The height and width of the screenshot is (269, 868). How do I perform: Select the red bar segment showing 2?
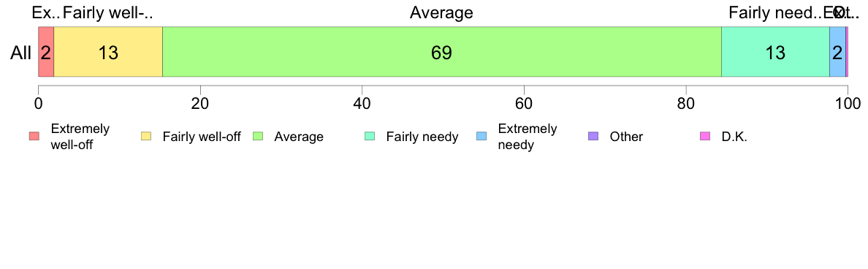coord(46,51)
